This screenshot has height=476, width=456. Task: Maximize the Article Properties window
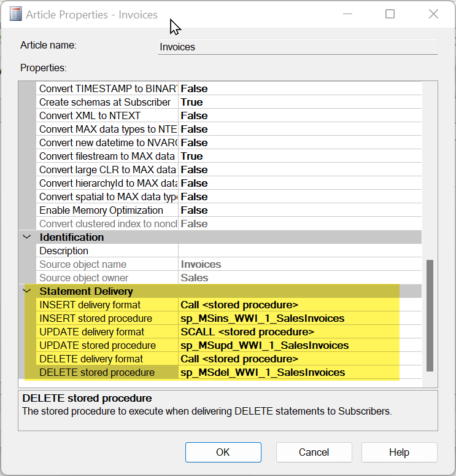(390, 14)
